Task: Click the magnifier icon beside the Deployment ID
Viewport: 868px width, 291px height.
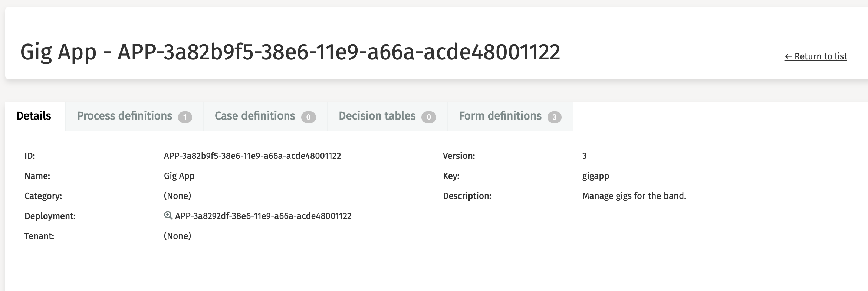Action: tap(168, 215)
